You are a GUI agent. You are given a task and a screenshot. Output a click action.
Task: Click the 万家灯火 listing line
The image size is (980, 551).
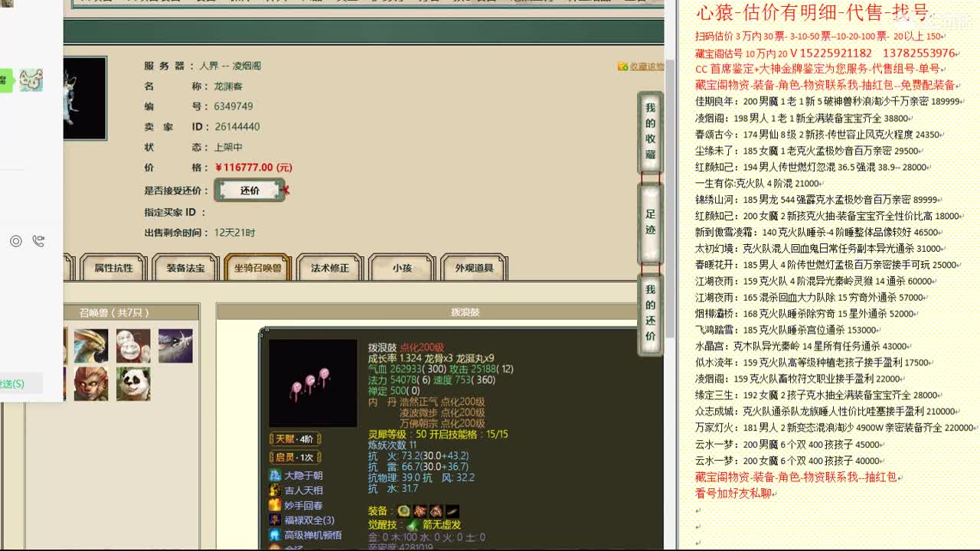click(x=835, y=428)
